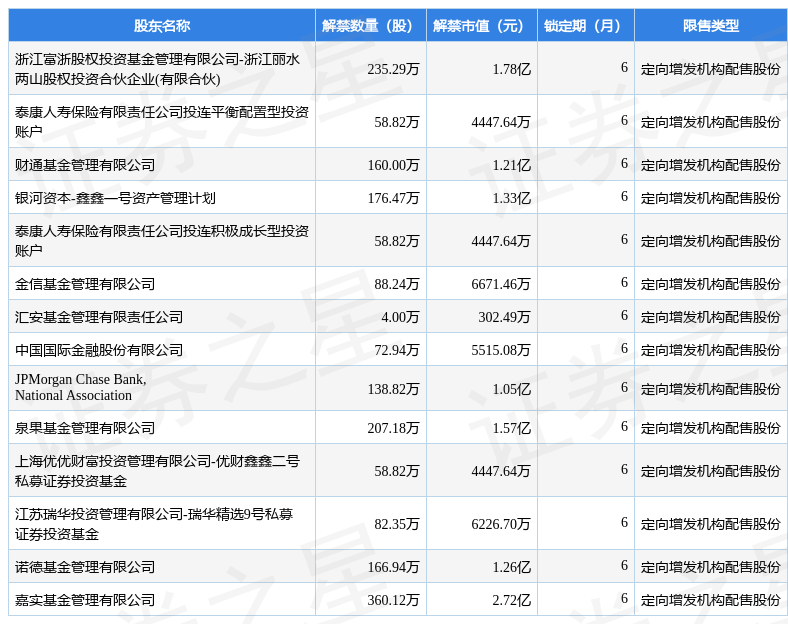788x624 pixels.
Task: Select lock-up period 6 in JPMorgan row
Action: [624, 387]
